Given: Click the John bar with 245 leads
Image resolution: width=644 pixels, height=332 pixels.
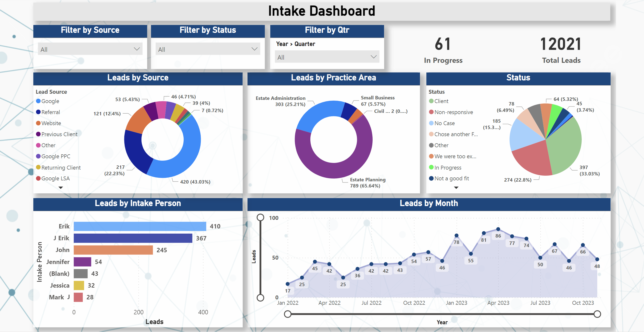Looking at the screenshot, I should (x=113, y=250).
